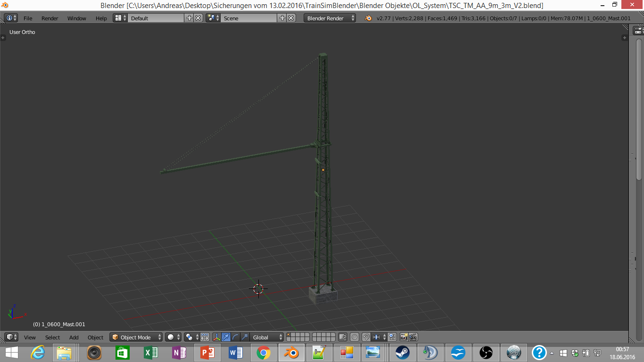This screenshot has width=644, height=362.
Task: Click the network icon in system tray
Action: pyautogui.click(x=597, y=353)
